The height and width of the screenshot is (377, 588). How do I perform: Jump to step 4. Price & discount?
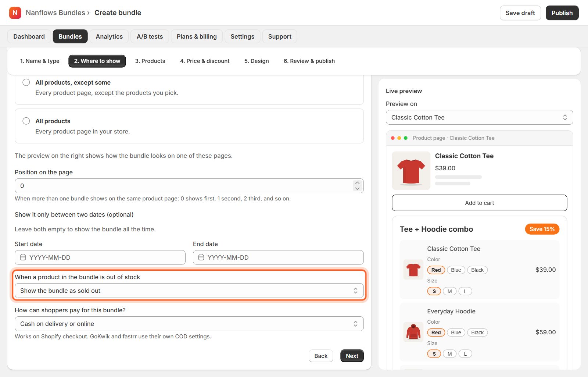[205, 61]
